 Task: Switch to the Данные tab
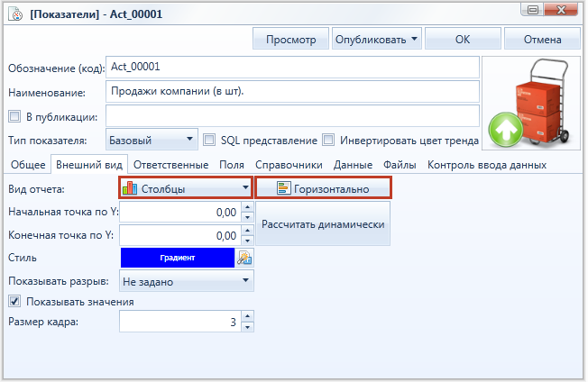click(x=353, y=165)
